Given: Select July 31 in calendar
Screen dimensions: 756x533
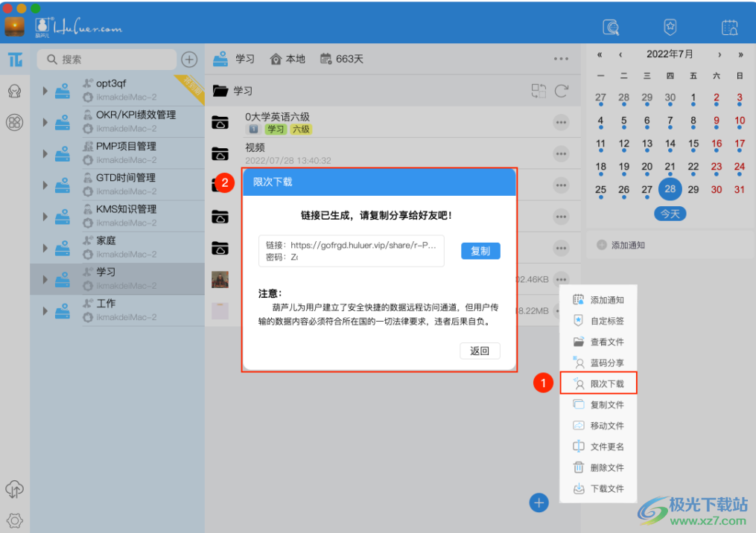Looking at the screenshot, I should tap(740, 189).
